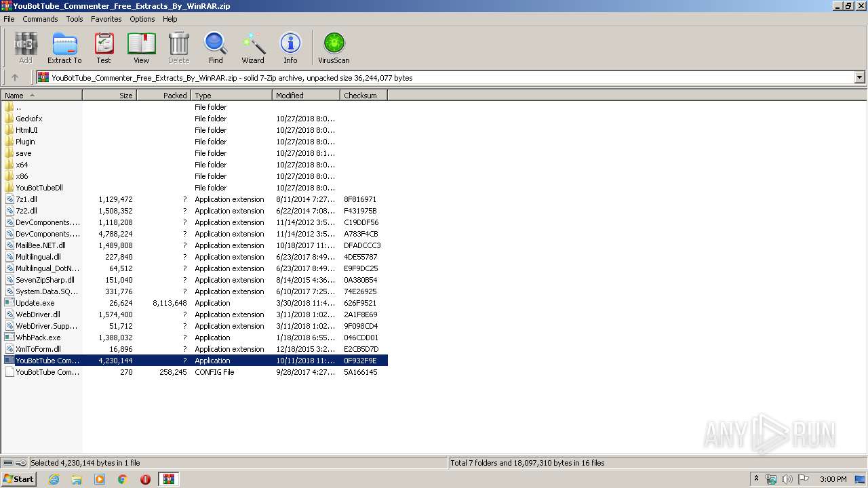The height and width of the screenshot is (488, 868).
Task: Click the Add toolbar icon
Action: [26, 48]
